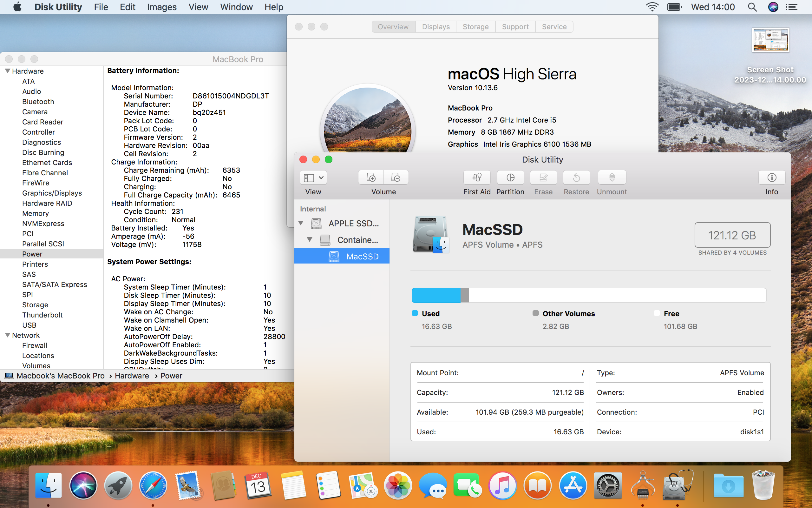The image size is (812, 508).
Task: Collapse the Network section in System Information
Action: point(7,335)
